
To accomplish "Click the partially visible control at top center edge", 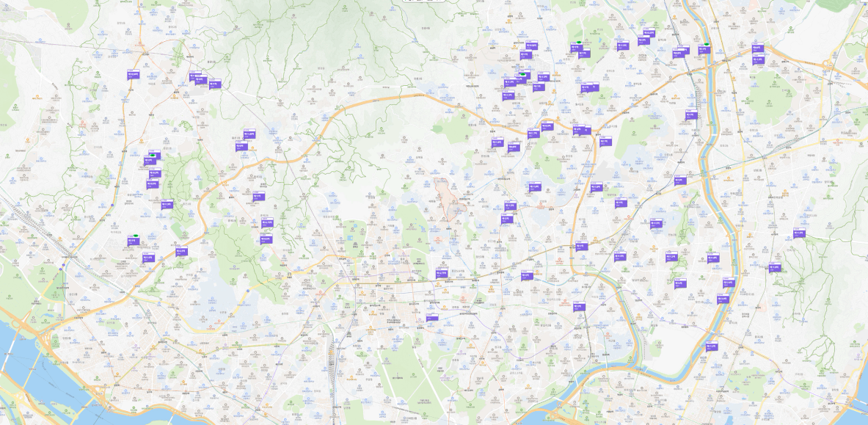I will (425, 1).
